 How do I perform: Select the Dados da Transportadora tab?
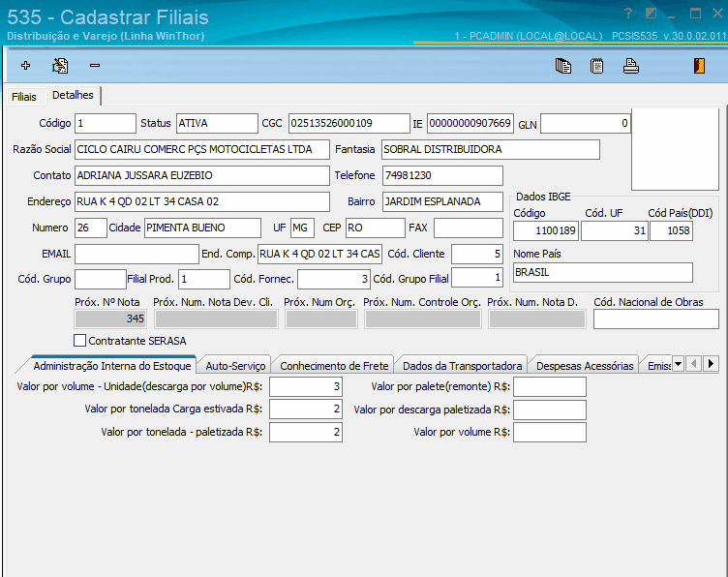click(x=462, y=366)
